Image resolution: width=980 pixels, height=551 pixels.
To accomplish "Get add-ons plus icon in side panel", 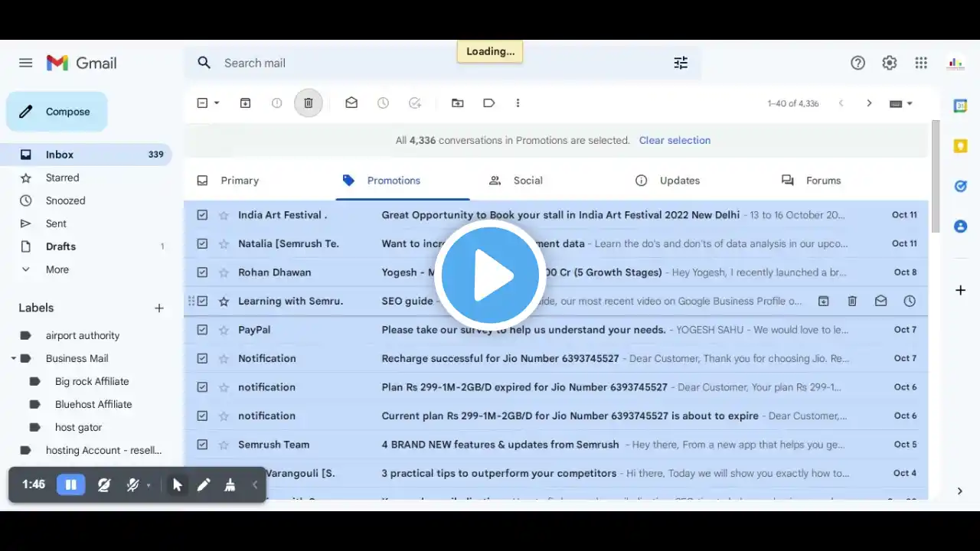I will pos(960,290).
